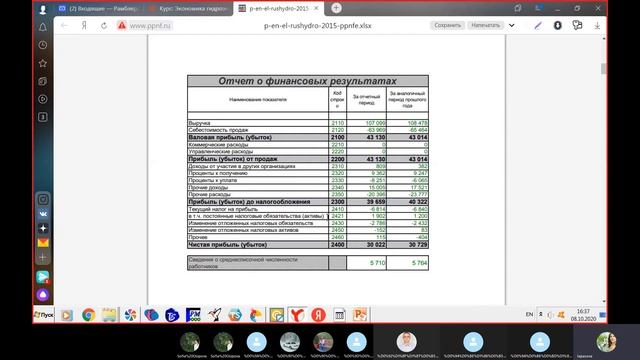
Task: Click the far-right participant video thumbnail
Action: pos(607,342)
